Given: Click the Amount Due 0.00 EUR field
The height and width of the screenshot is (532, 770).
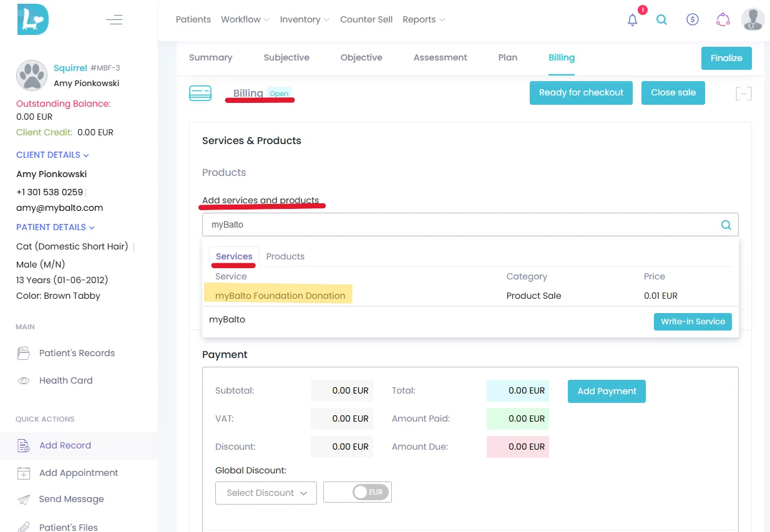Looking at the screenshot, I should (518, 447).
